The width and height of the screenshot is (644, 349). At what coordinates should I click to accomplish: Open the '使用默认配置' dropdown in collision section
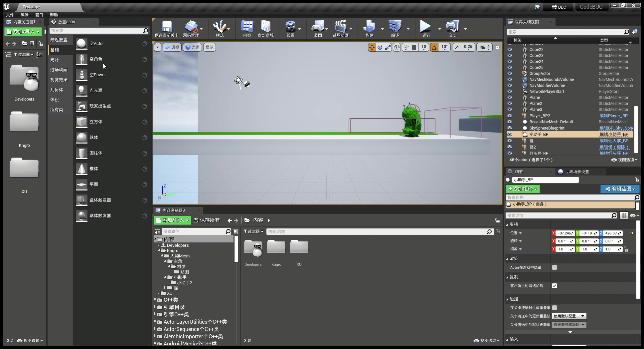[x=569, y=316]
